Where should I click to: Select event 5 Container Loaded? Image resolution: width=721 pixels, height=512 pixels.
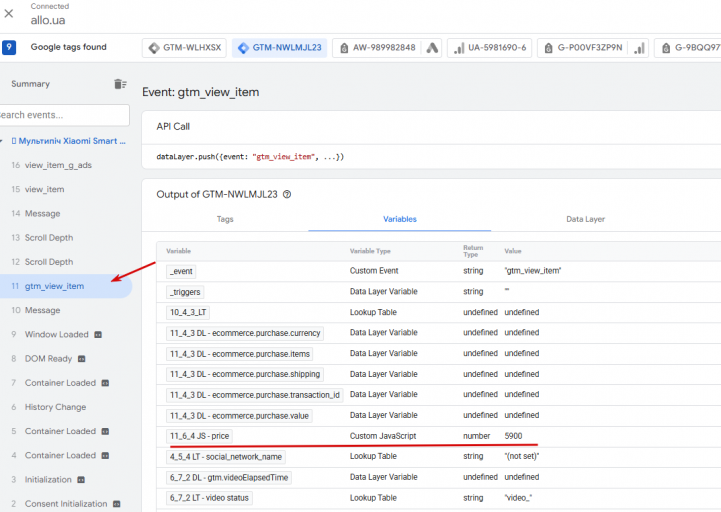click(x=66, y=431)
